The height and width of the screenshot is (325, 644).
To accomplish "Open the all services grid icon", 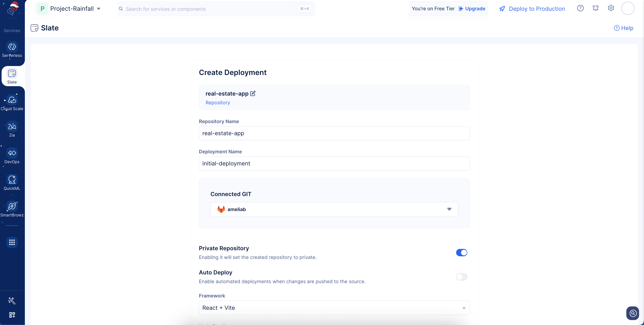I will [12, 242].
